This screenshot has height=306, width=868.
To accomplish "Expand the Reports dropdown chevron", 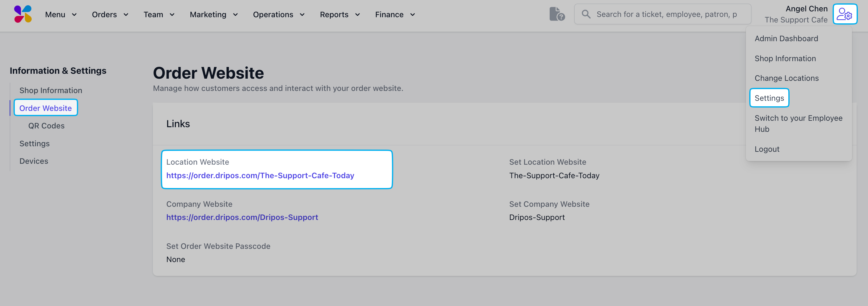I will coord(357,15).
